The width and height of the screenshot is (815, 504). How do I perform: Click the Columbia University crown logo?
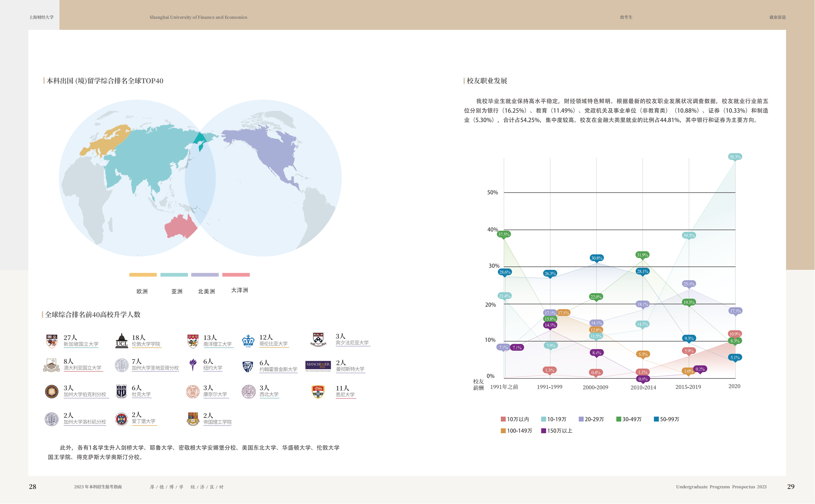(248, 341)
